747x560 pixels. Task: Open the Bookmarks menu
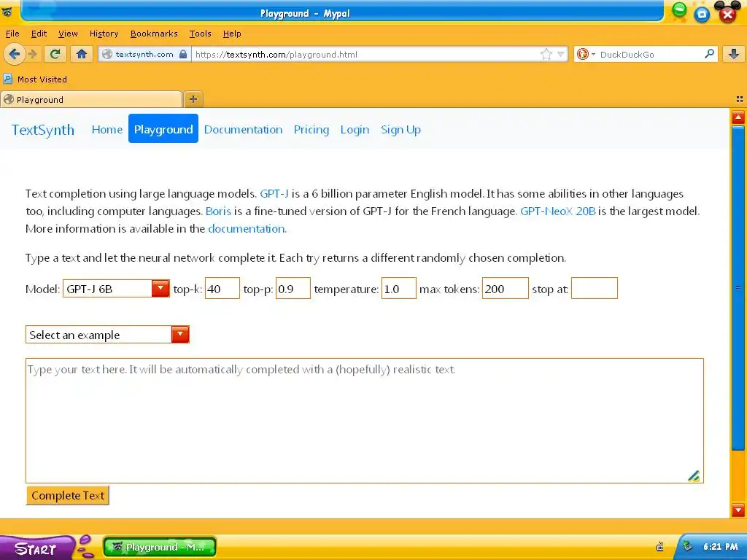tap(154, 34)
